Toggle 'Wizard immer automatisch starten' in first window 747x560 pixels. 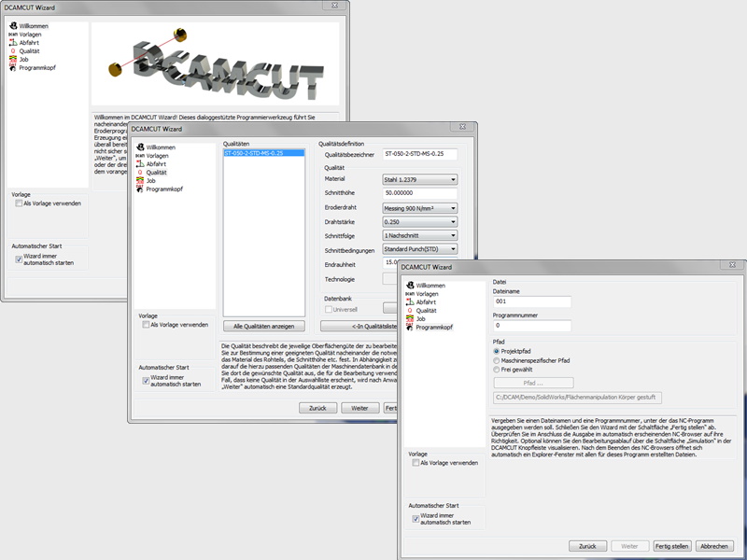click(x=19, y=259)
